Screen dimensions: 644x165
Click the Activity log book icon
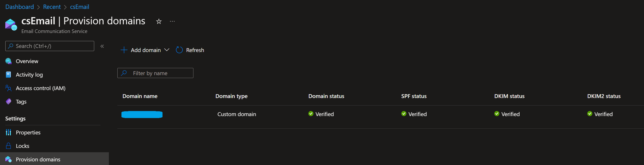tap(8, 74)
